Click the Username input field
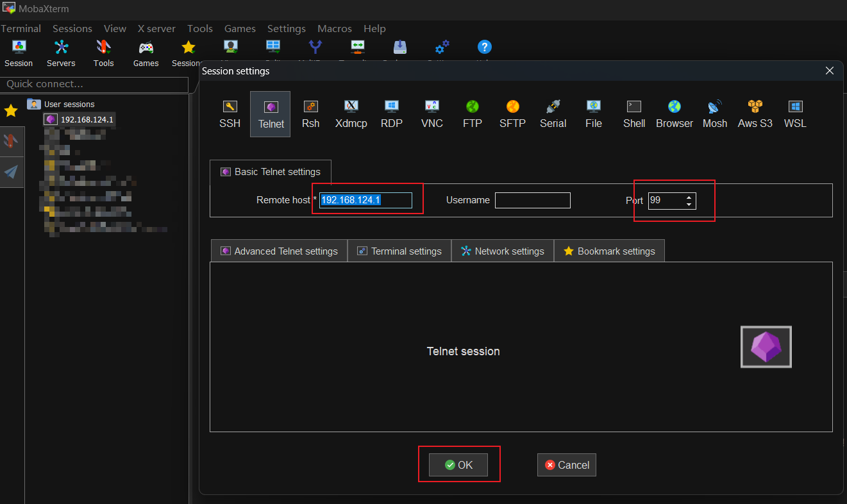 (x=532, y=200)
